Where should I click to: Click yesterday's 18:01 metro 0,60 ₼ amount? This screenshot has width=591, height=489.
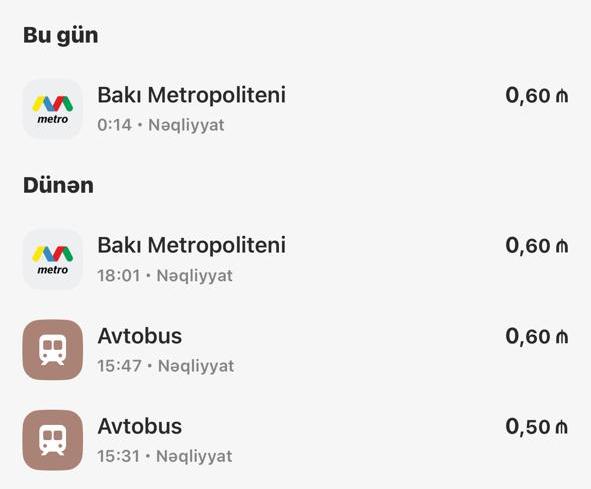[x=537, y=246]
